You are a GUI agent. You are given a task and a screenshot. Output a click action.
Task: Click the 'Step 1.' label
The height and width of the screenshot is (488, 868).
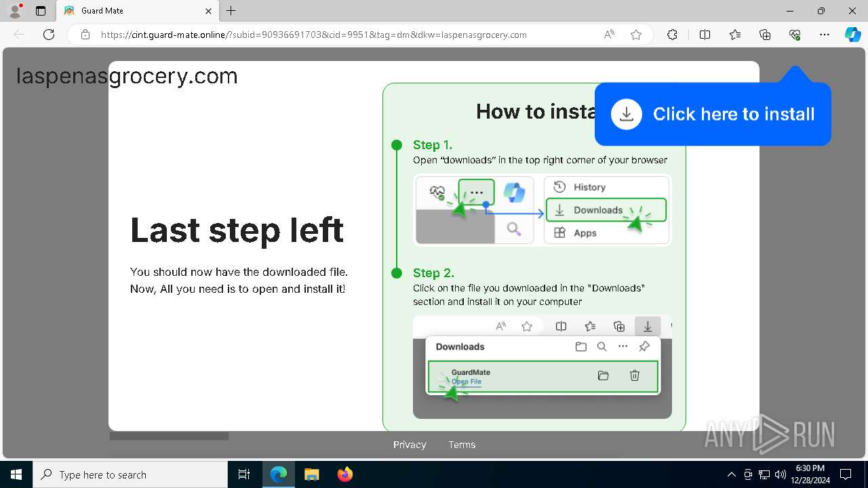[x=433, y=144]
